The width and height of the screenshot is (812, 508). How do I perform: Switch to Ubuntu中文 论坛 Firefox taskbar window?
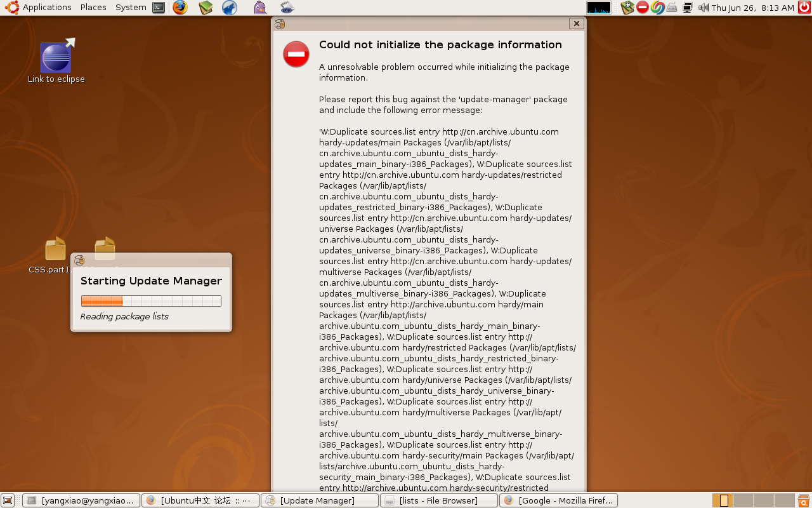click(200, 500)
